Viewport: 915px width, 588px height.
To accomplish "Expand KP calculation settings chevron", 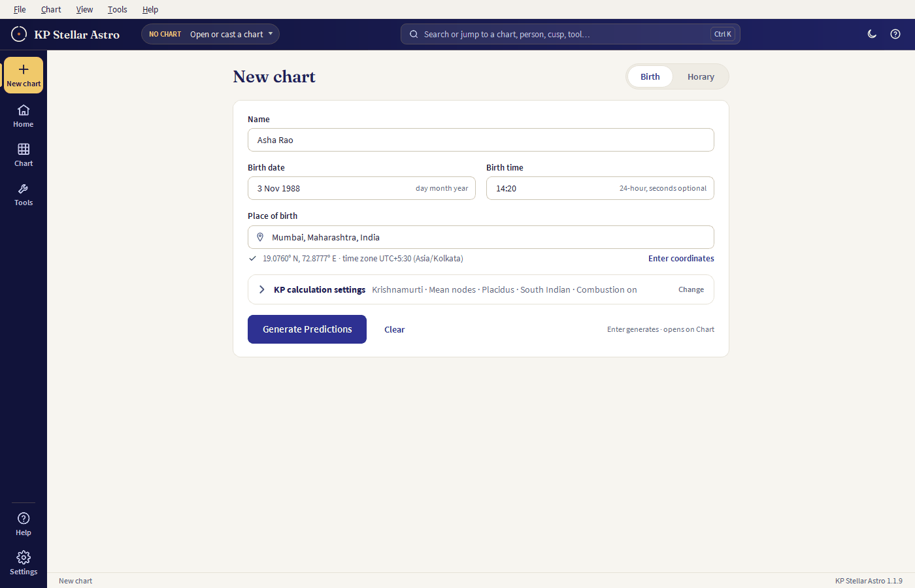I will (x=262, y=289).
